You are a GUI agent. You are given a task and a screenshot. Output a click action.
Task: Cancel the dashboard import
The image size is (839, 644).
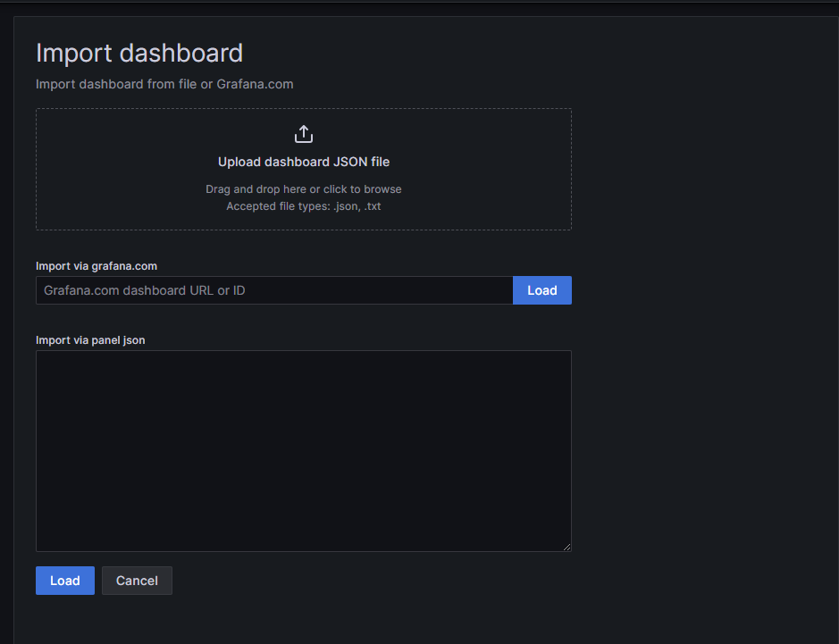point(137,581)
